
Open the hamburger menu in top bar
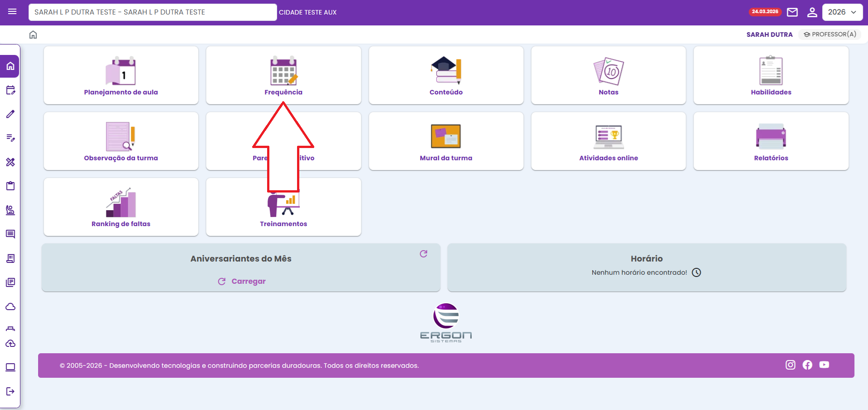(x=12, y=12)
